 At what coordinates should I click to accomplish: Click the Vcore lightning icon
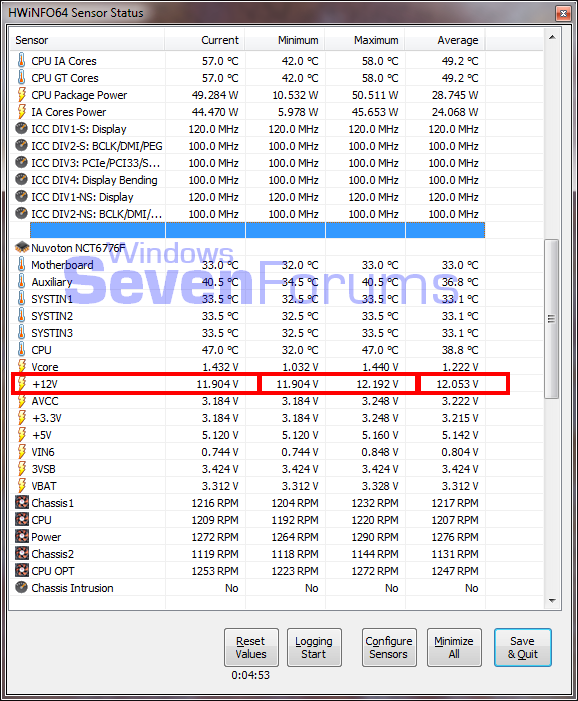(x=21, y=366)
